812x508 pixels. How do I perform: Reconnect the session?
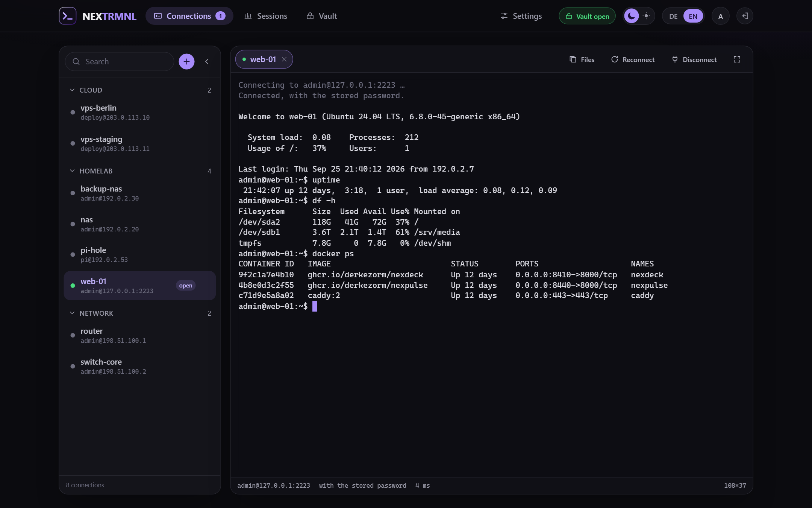pos(633,59)
